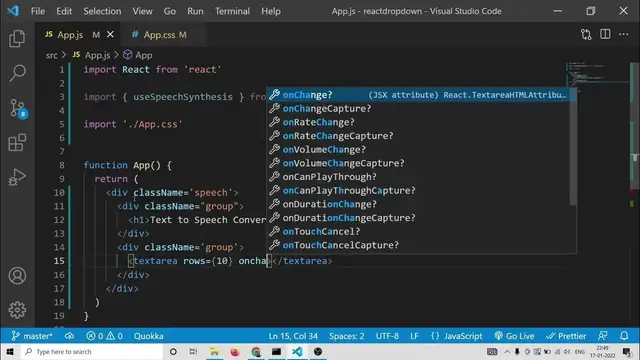Open the Run and Debug view
This screenshot has height=360, width=640.
(x=17, y=177)
